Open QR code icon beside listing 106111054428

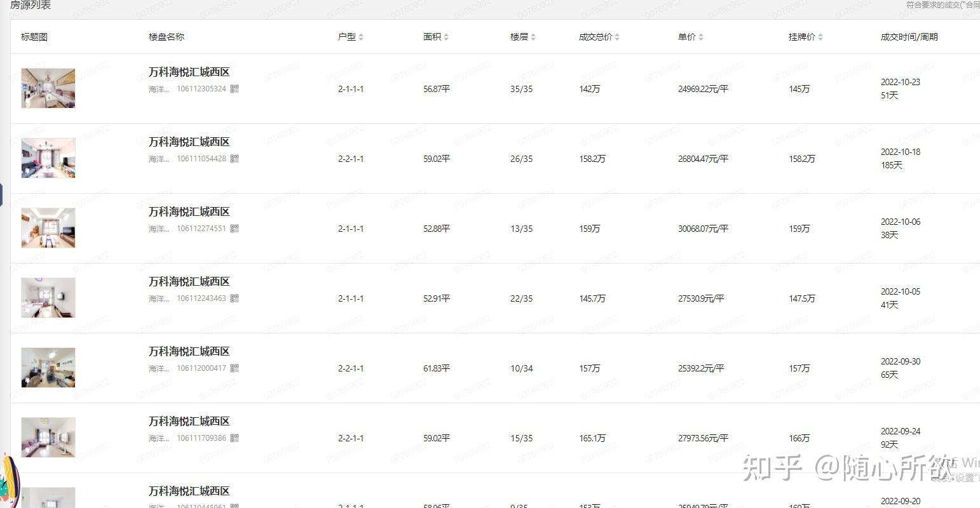click(x=235, y=159)
